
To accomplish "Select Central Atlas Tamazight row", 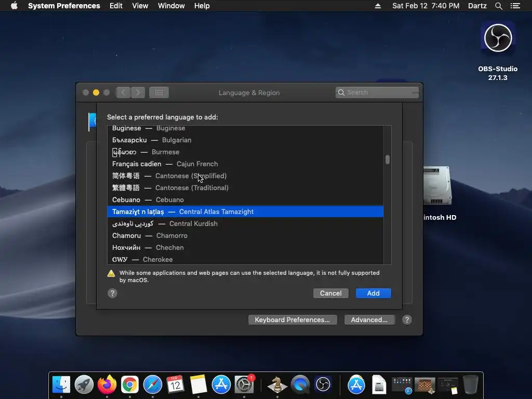I will (245, 211).
